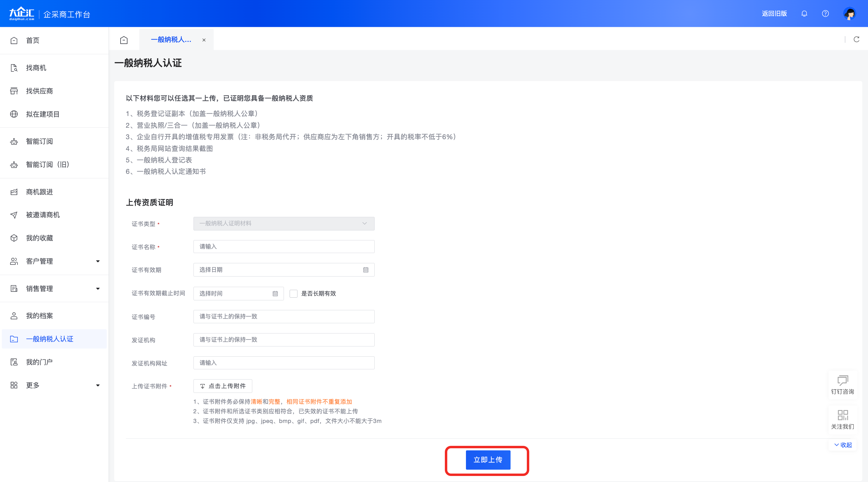The image size is (868, 482).
Task: Open user avatar menu
Action: pos(849,14)
